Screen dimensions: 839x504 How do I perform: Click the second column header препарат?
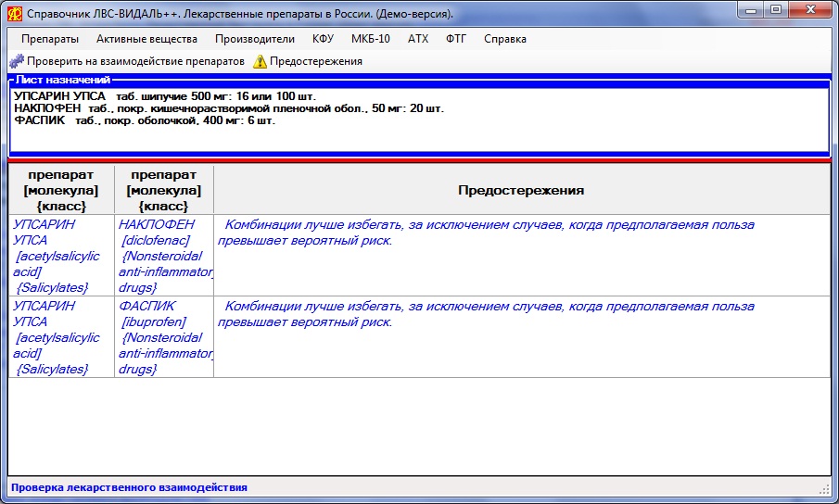click(x=164, y=190)
